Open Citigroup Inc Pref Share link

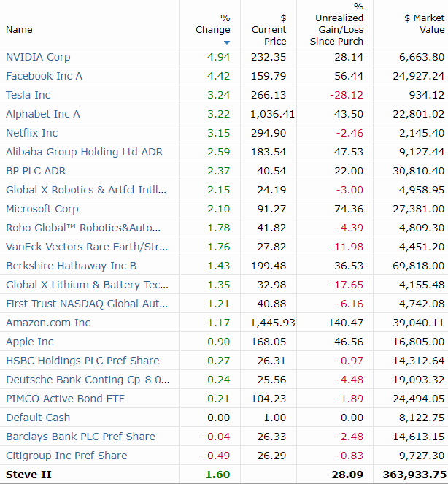click(66, 456)
